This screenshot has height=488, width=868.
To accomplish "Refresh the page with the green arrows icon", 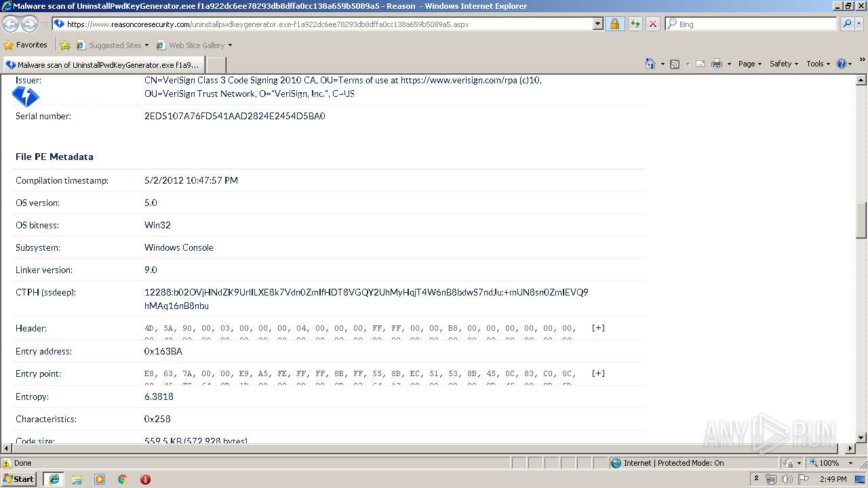I will point(635,24).
